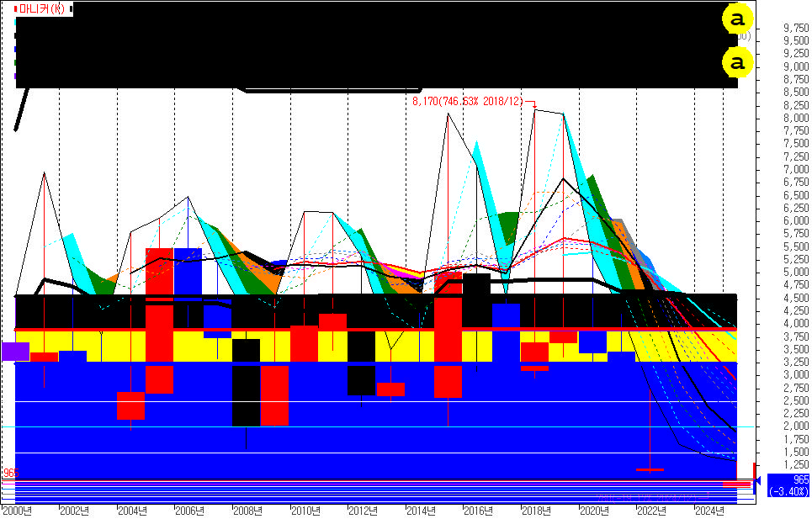Image resolution: width=812 pixels, height=519 pixels.
Task: Click the 2000년 label on time axis
Action: (x=17, y=511)
